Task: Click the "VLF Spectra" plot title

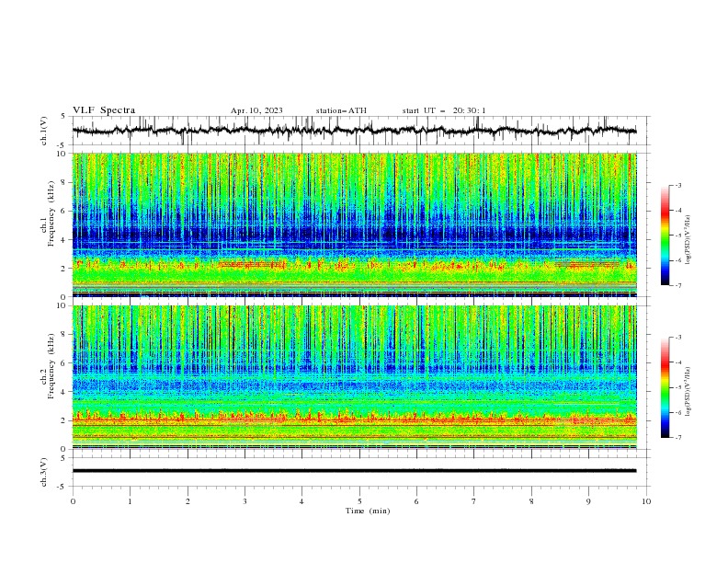Action: point(104,110)
